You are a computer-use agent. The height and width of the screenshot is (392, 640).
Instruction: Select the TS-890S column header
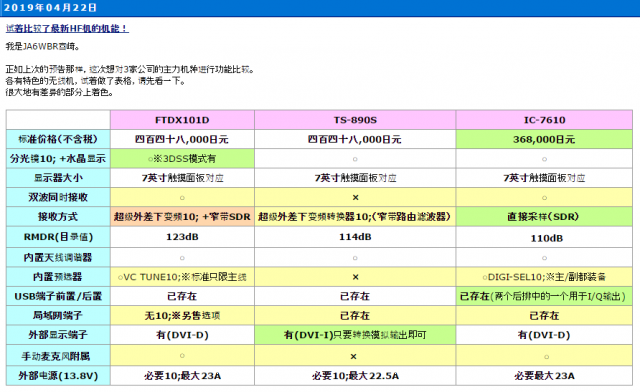[355, 120]
